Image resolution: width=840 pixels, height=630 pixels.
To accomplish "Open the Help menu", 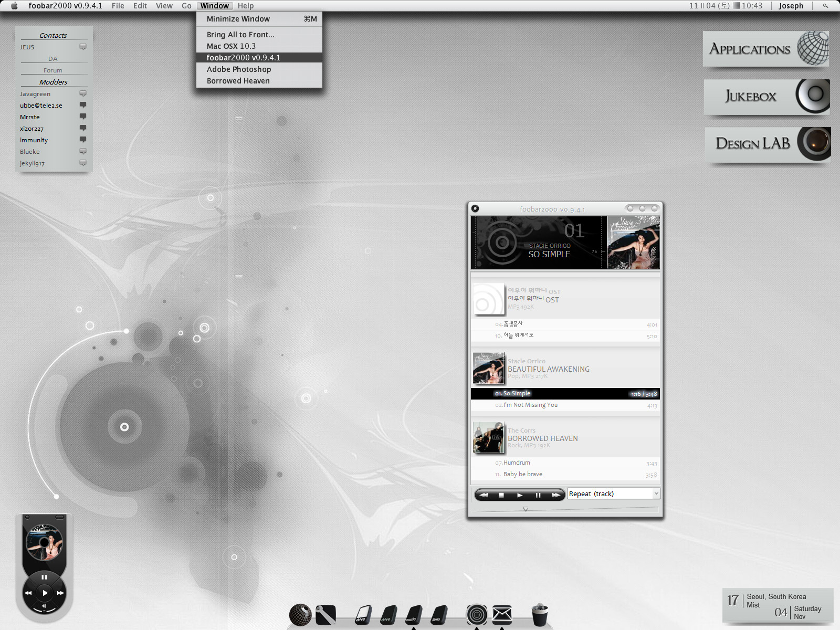I will coord(245,6).
